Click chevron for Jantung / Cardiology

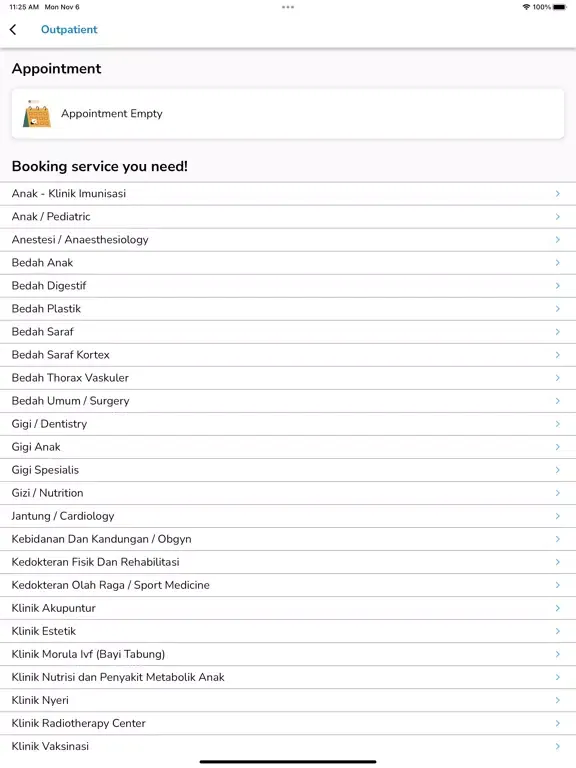click(558, 516)
